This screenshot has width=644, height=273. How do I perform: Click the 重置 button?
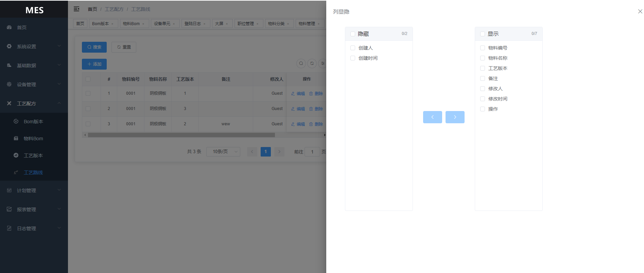[124, 47]
